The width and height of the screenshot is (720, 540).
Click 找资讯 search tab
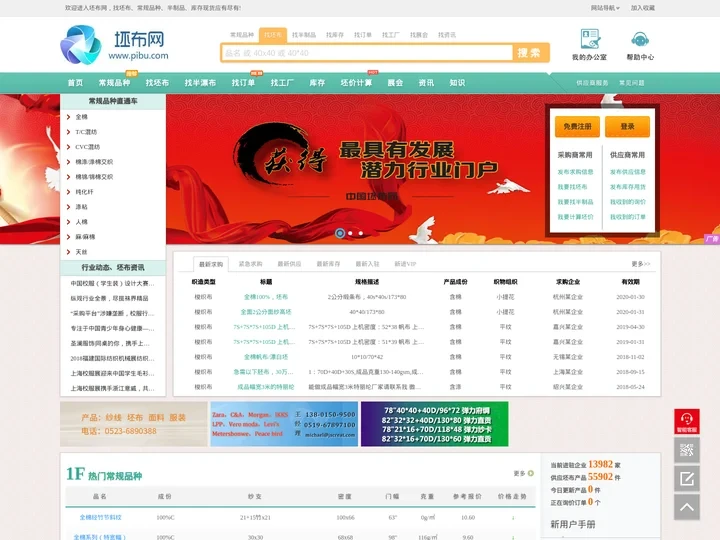(x=447, y=35)
